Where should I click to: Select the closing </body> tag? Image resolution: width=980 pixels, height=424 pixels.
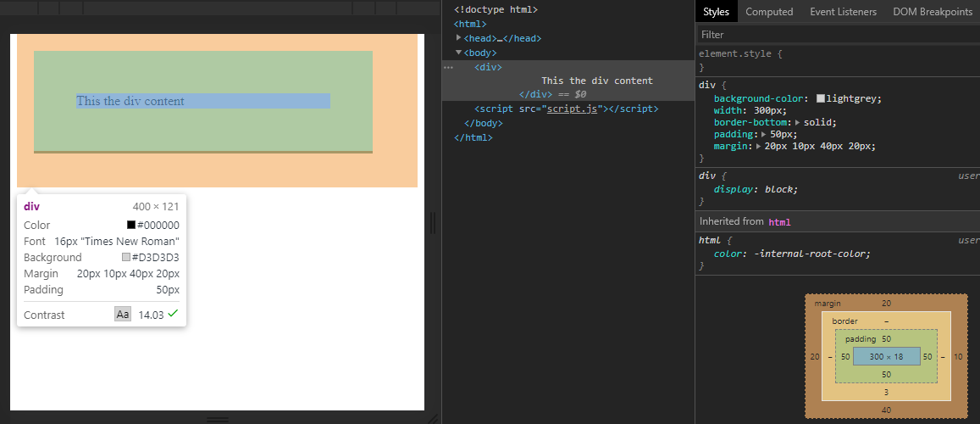[484, 123]
